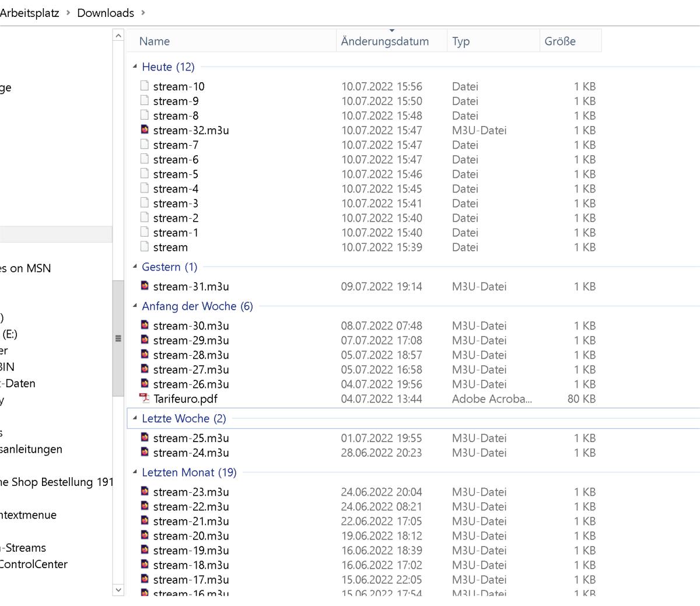Viewport: 700px width, 606px height.
Task: Click the stream-31.m3u media icon
Action: coord(145,286)
